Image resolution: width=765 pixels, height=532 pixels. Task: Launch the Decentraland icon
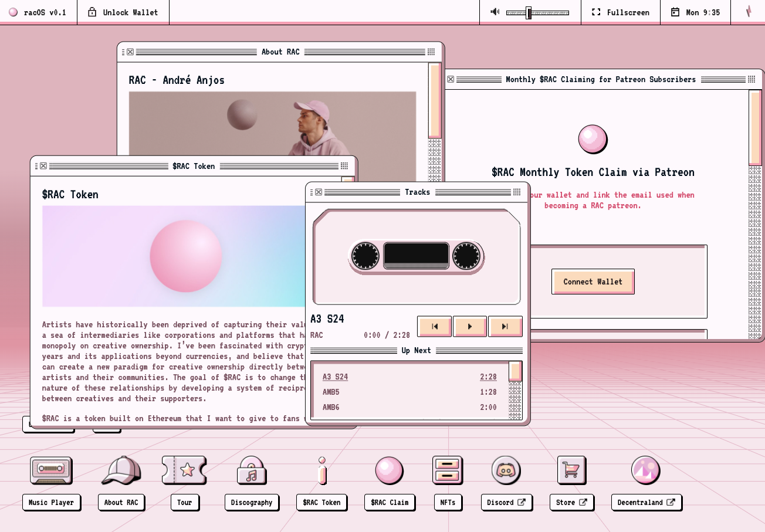click(646, 470)
